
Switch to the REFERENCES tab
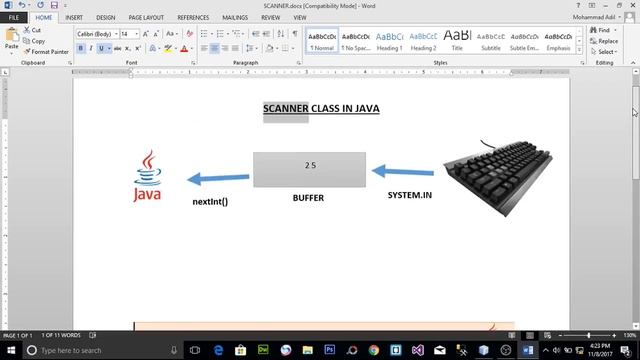pos(193,18)
